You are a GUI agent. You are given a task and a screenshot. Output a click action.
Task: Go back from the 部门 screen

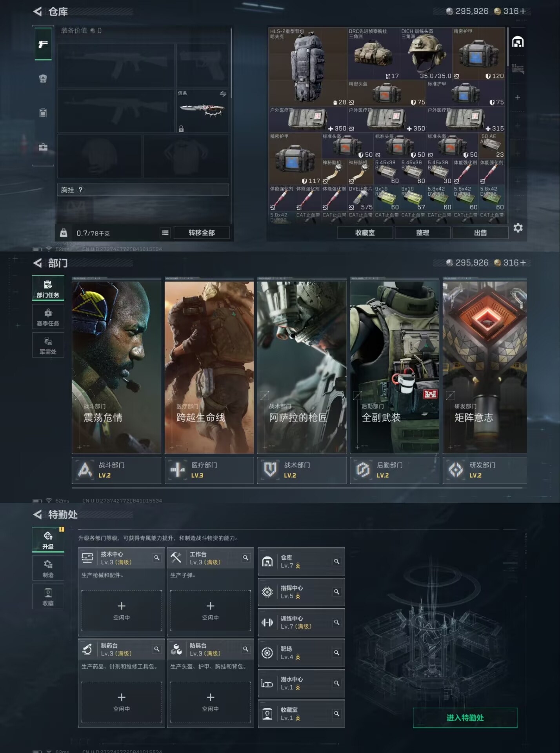click(x=38, y=263)
